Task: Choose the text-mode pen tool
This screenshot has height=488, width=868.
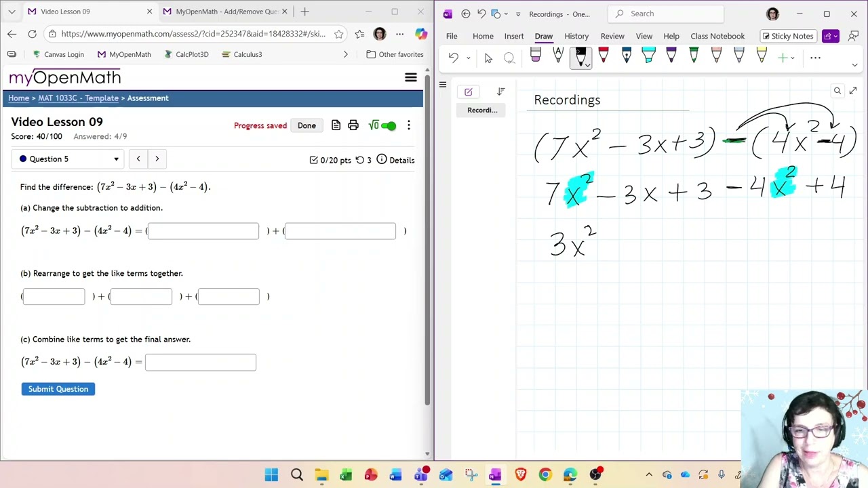Action: (558, 56)
